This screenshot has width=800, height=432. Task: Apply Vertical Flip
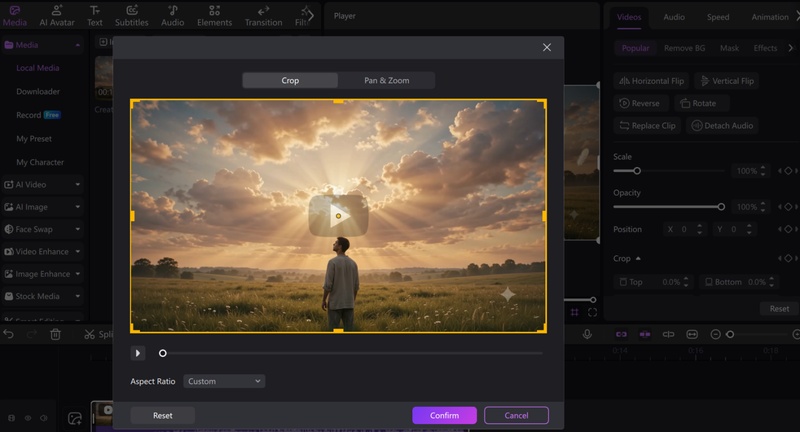pos(727,81)
